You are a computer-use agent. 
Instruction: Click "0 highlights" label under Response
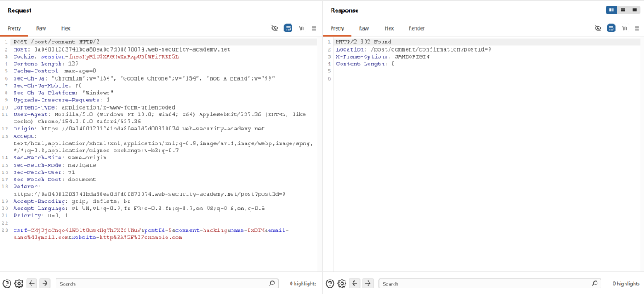(x=626, y=284)
